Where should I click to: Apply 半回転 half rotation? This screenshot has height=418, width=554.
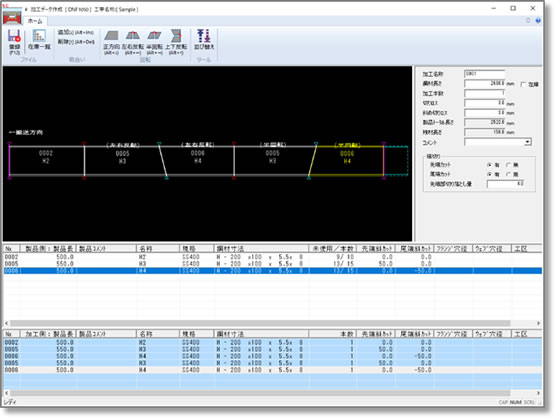tap(154, 42)
